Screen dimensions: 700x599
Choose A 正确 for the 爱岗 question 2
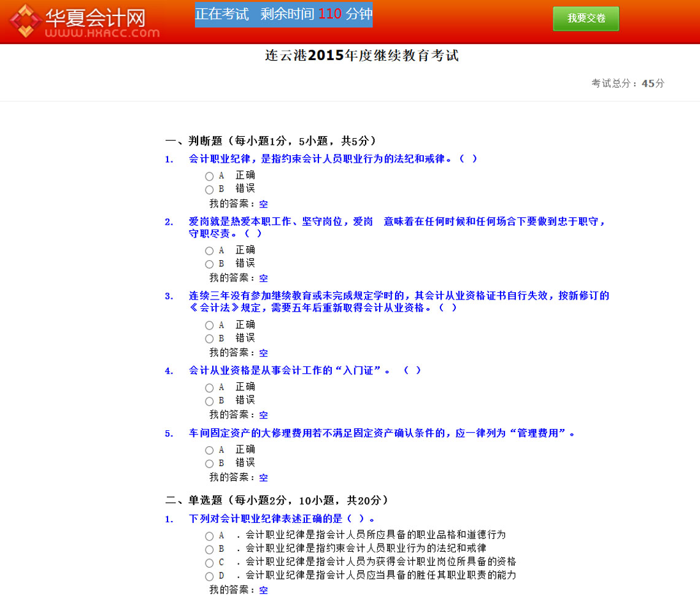[x=209, y=251]
